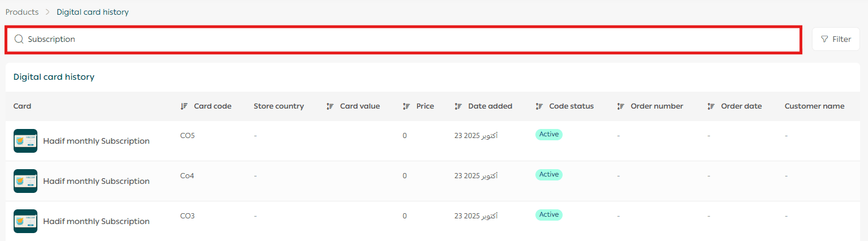Sort by Card value column icon
868x241 pixels.
click(330, 106)
